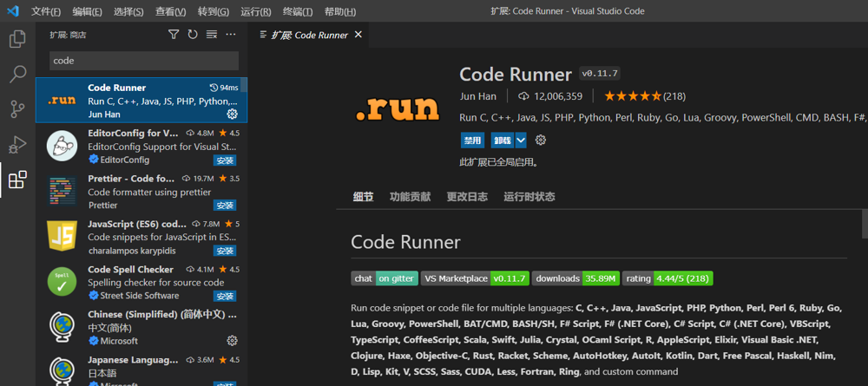Click the Chinese language pack globe logo
868x386 pixels.
click(62, 327)
